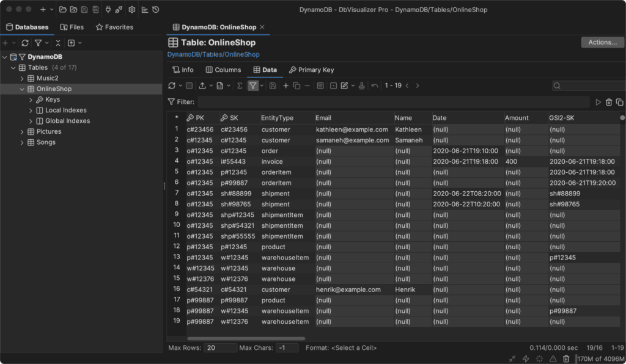Click the Max Rows input field
The width and height of the screenshot is (626, 364).
pos(221,348)
